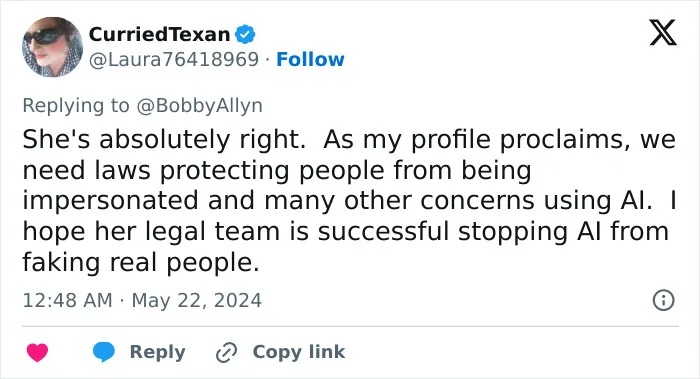700x379 pixels.
Task: Click the May 22, 2024 date
Action: click(196, 300)
